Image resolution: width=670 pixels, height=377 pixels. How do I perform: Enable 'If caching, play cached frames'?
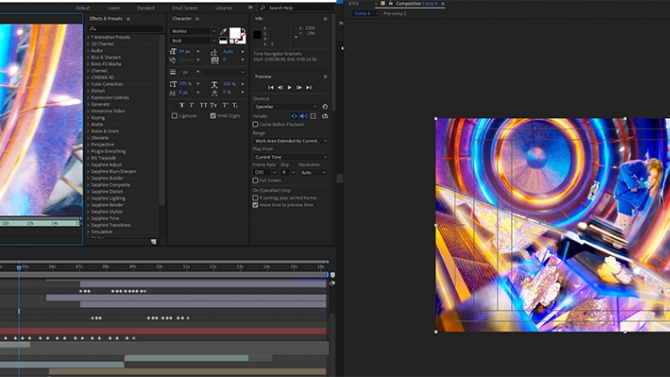[x=255, y=198]
